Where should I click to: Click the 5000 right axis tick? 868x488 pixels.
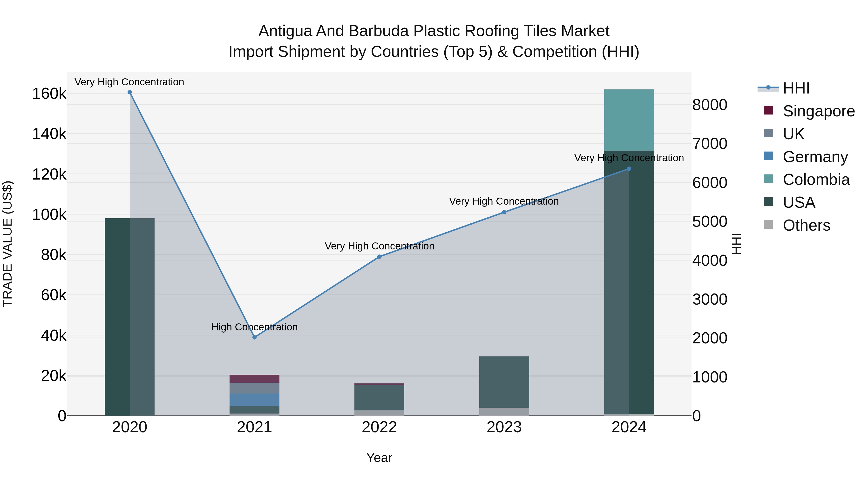coord(710,222)
